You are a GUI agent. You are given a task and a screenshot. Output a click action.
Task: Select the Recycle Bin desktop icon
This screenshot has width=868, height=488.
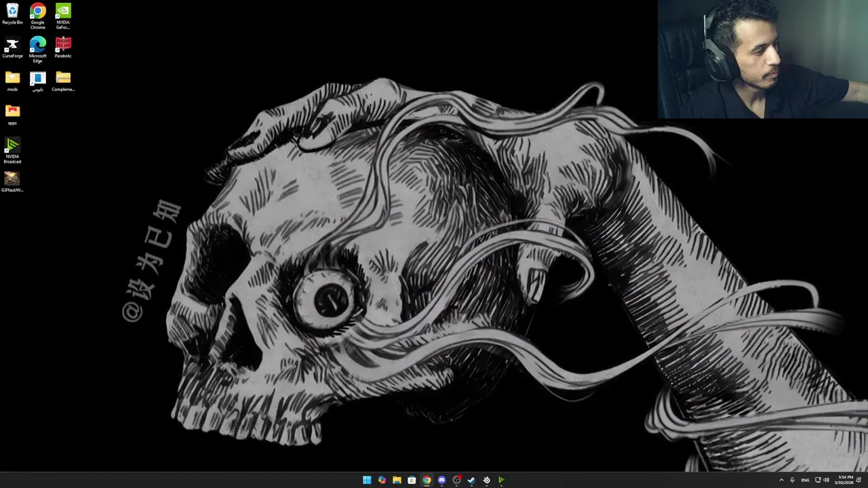[12, 14]
